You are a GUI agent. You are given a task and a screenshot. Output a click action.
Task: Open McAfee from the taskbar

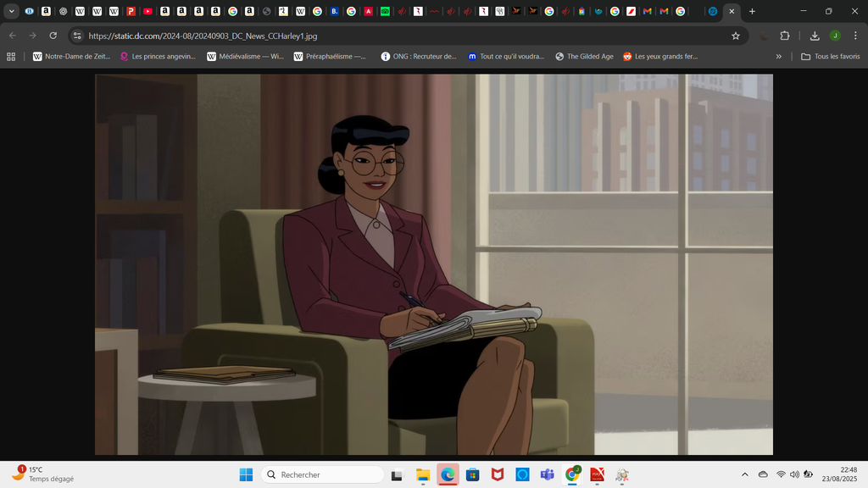[498, 474]
